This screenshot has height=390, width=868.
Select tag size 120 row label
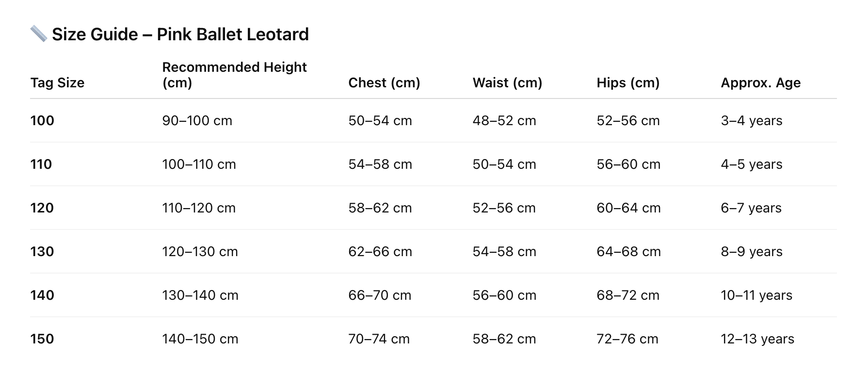point(42,208)
